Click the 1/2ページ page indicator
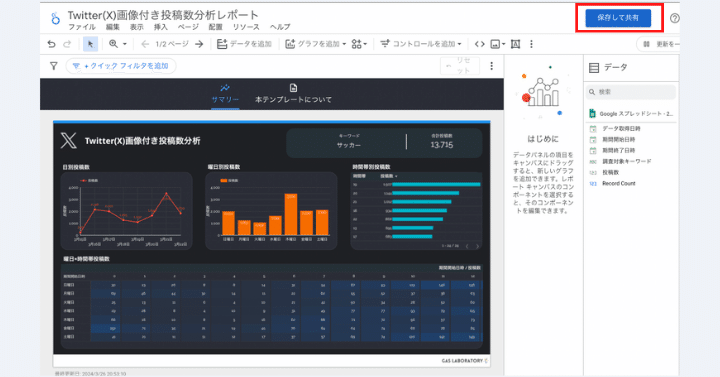The height and width of the screenshot is (377, 720). tap(172, 44)
